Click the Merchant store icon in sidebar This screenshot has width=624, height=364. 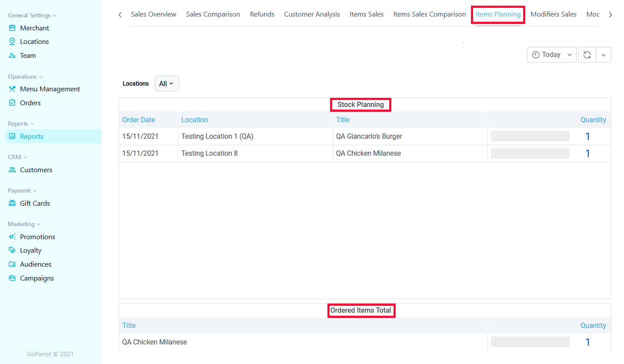click(x=12, y=28)
